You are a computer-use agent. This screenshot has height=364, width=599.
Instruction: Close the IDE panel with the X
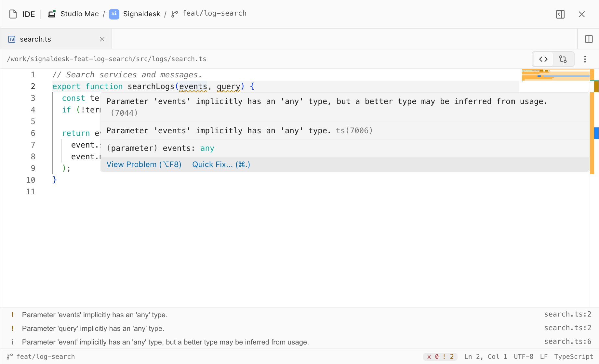[x=582, y=14]
